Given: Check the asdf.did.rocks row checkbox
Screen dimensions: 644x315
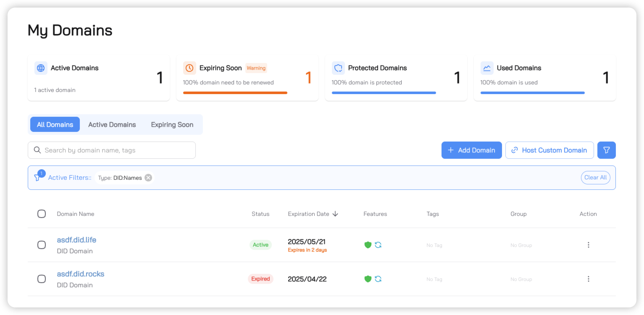Looking at the screenshot, I should pyautogui.click(x=42, y=279).
